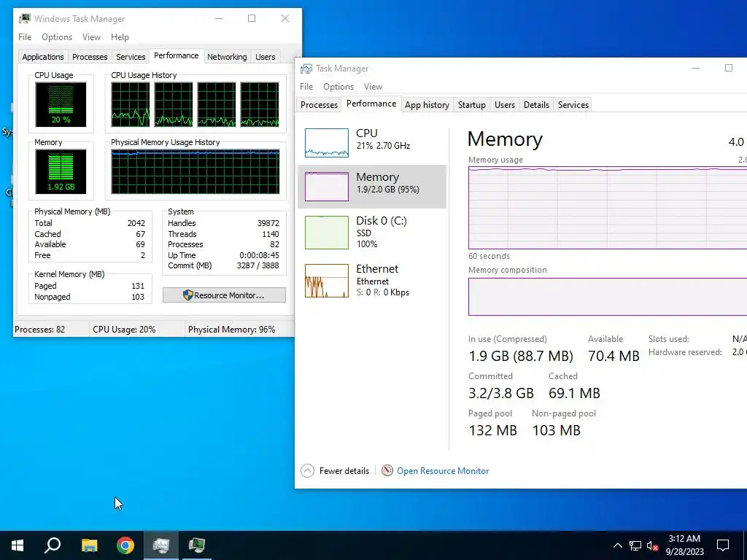Open Google Chrome from the taskbar

pos(125,545)
